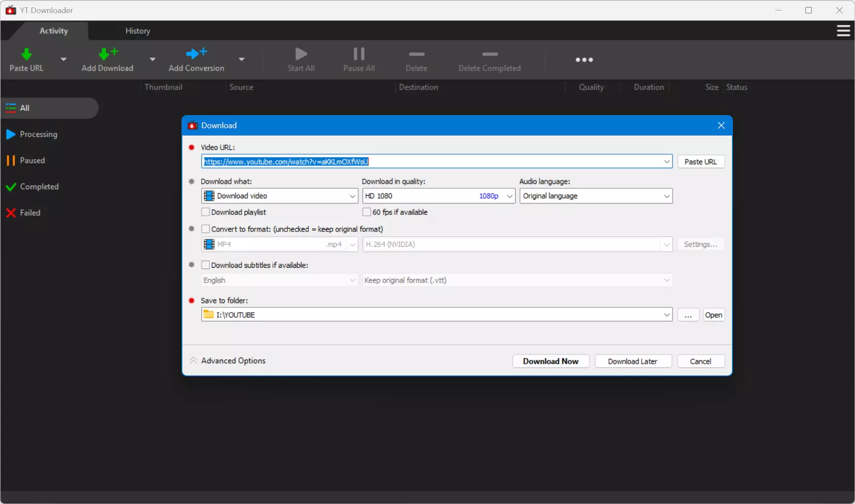Select the All filter in sidebar
855x504 pixels.
click(49, 108)
